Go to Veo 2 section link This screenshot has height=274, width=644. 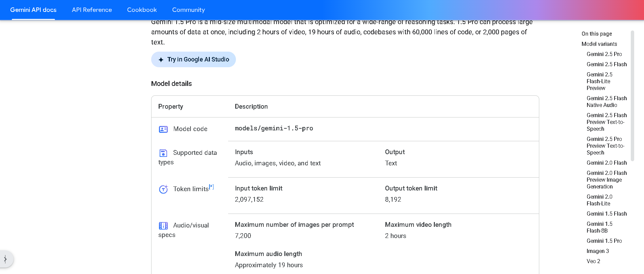(x=593, y=261)
